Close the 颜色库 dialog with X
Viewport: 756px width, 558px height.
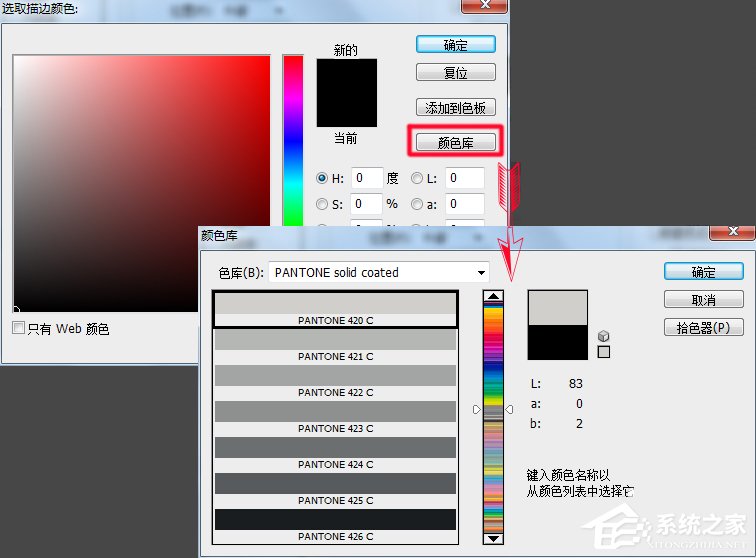click(x=732, y=233)
